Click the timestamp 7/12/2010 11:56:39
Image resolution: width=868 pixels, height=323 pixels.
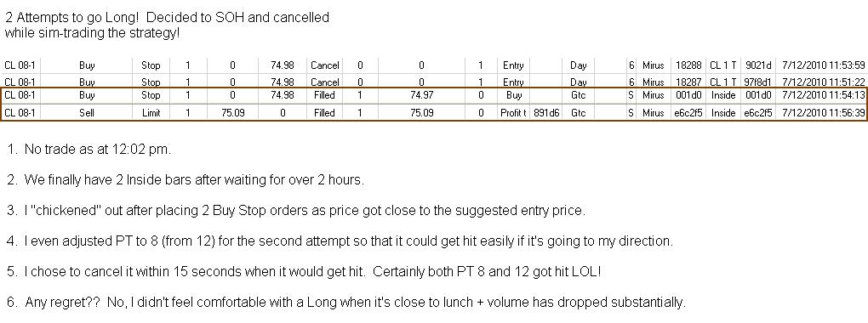tap(821, 113)
